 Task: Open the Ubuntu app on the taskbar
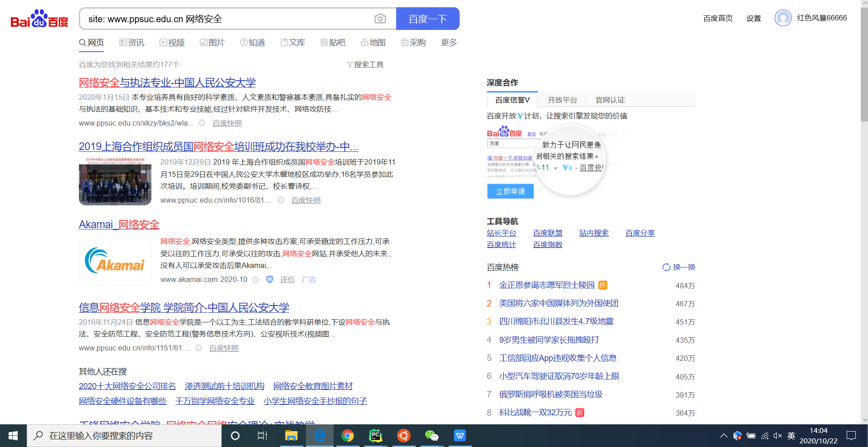coord(404,436)
